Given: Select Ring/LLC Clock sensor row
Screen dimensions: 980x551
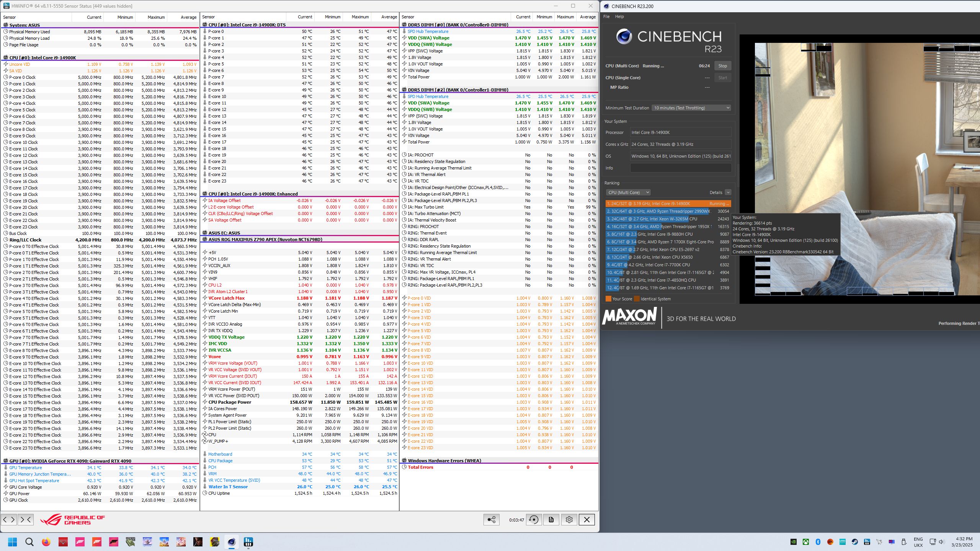Looking at the screenshot, I should [x=100, y=240].
